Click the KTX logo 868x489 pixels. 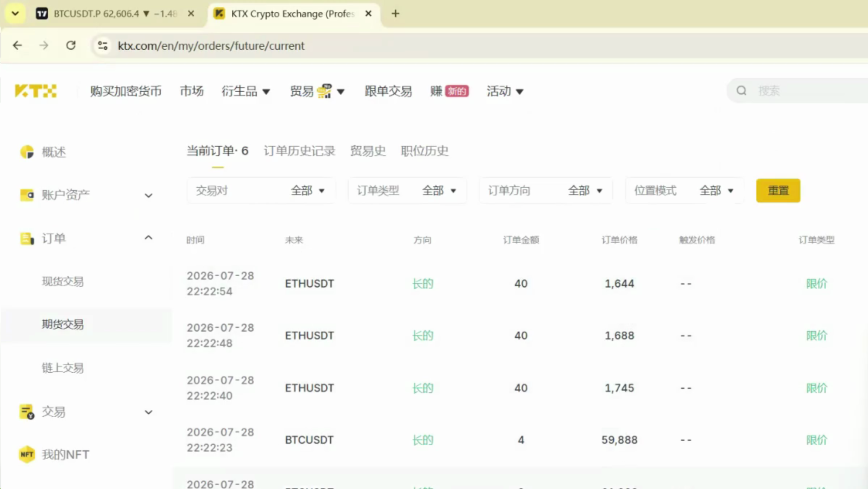coord(35,91)
